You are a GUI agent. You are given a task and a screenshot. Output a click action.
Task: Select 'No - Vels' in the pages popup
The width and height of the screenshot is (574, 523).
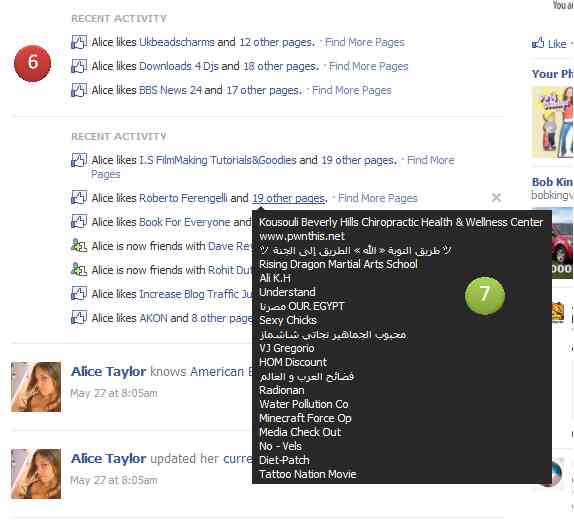[280, 446]
